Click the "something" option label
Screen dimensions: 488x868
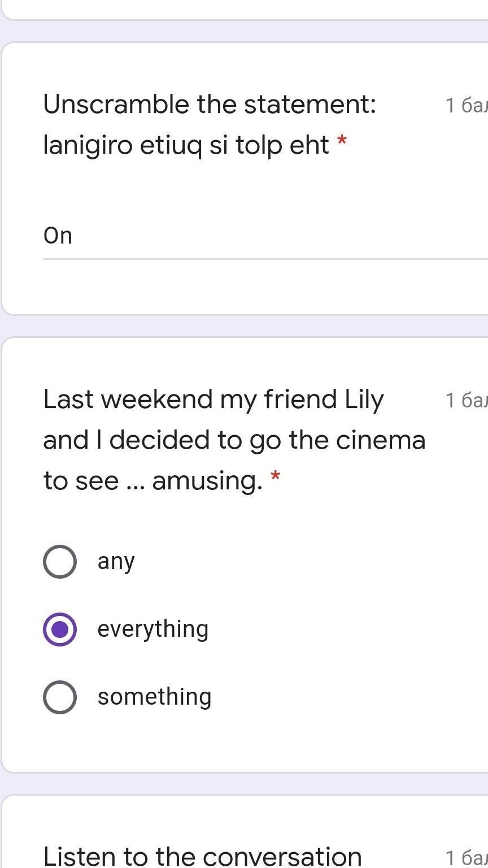pyautogui.click(x=155, y=697)
